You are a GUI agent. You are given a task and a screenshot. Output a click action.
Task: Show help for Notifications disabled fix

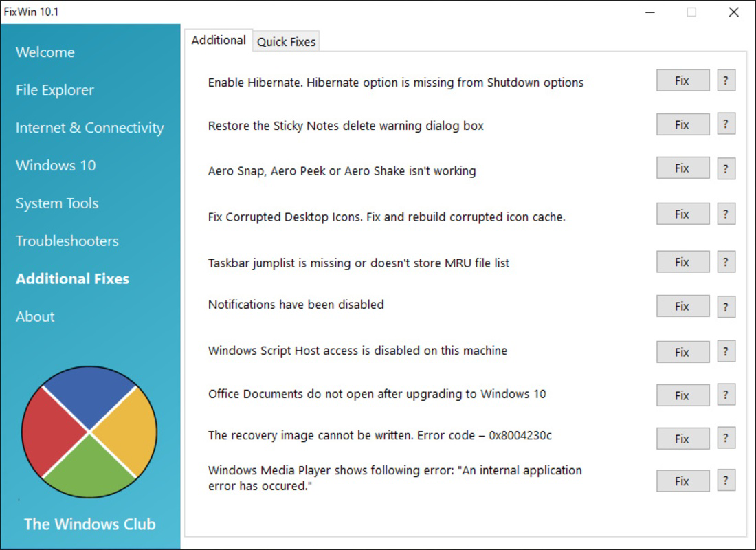point(726,307)
